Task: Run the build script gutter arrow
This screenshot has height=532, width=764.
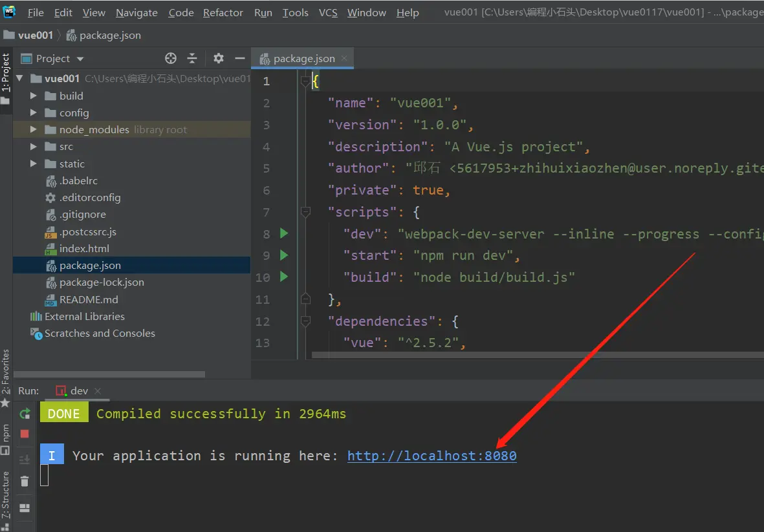Action: point(284,277)
